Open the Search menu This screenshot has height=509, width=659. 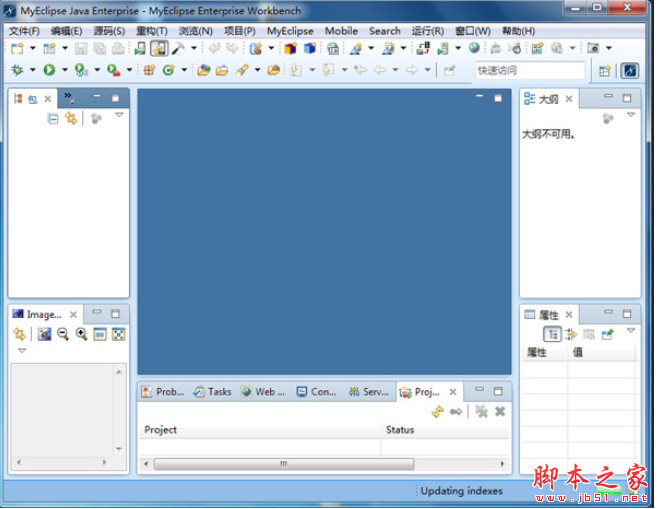(x=385, y=31)
